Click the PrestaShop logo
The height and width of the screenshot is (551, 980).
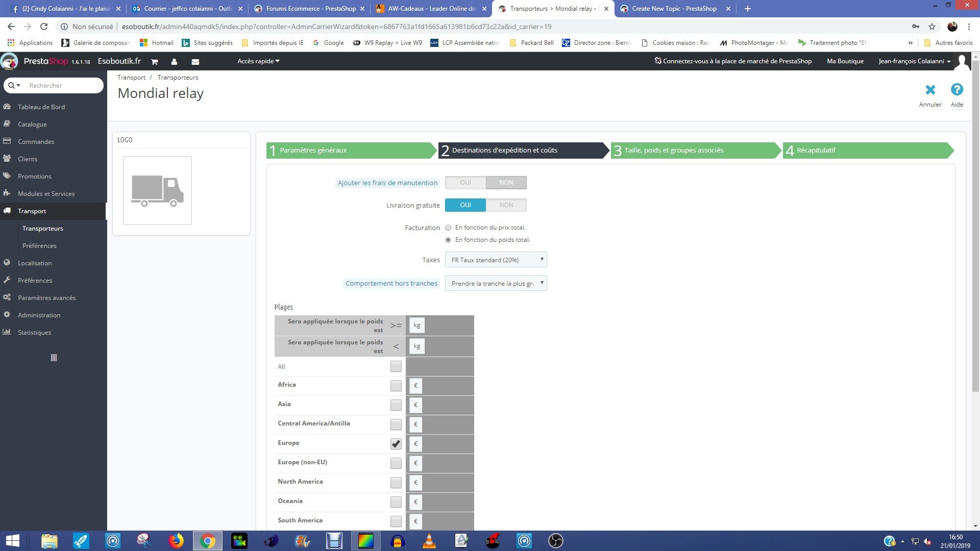click(x=46, y=61)
